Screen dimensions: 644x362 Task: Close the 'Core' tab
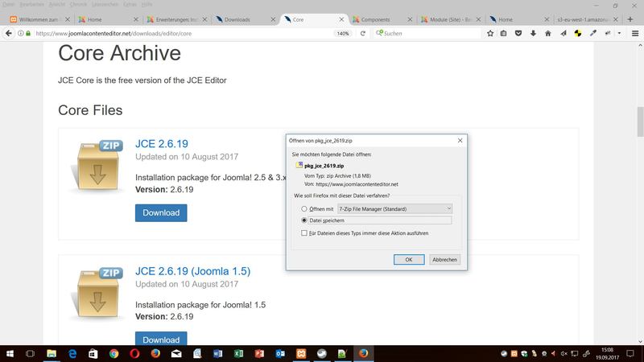click(x=341, y=19)
